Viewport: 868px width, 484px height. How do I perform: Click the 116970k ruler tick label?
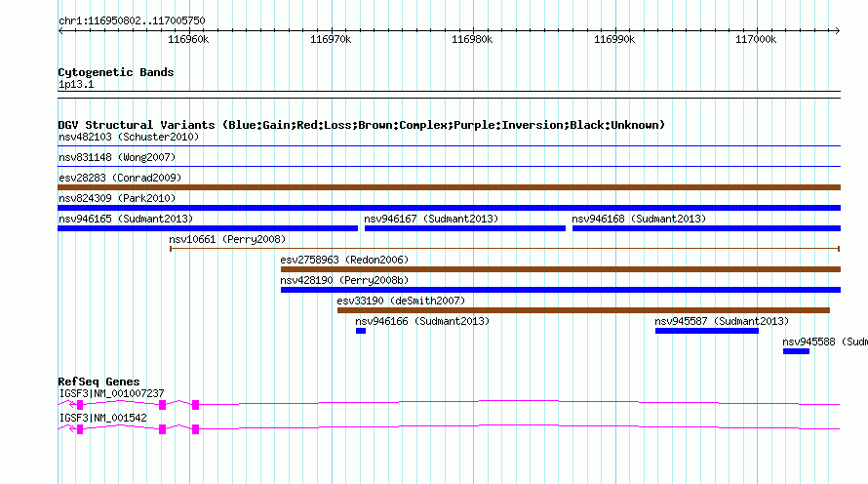pyautogui.click(x=331, y=39)
